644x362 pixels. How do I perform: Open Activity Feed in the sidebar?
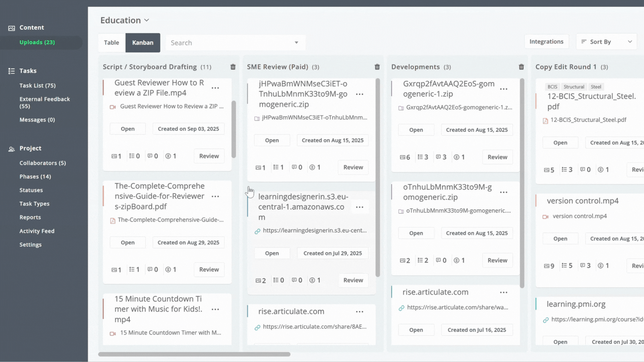click(x=37, y=231)
